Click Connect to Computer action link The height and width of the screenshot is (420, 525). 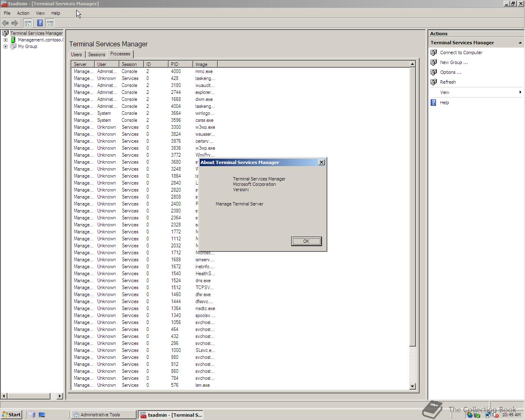click(461, 52)
